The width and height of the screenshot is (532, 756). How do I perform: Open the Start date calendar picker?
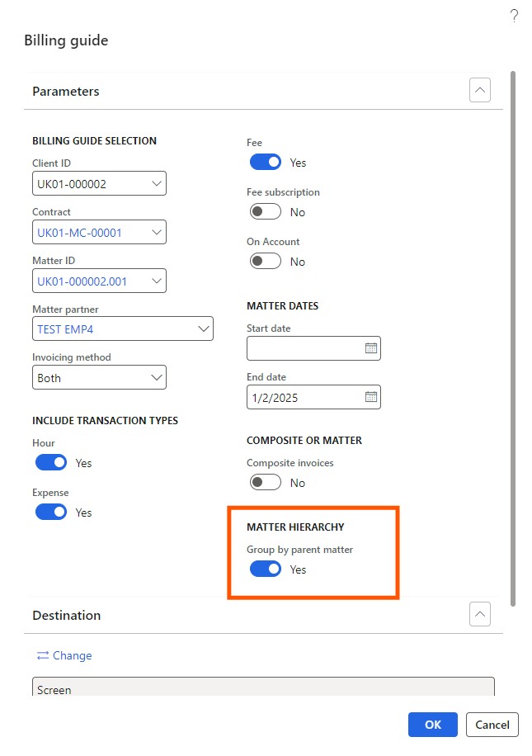tap(370, 348)
